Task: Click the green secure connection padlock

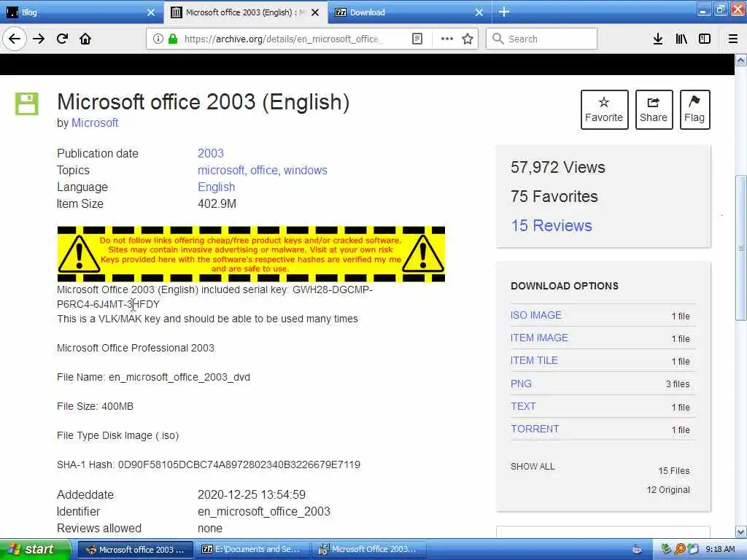Action: 173,39
